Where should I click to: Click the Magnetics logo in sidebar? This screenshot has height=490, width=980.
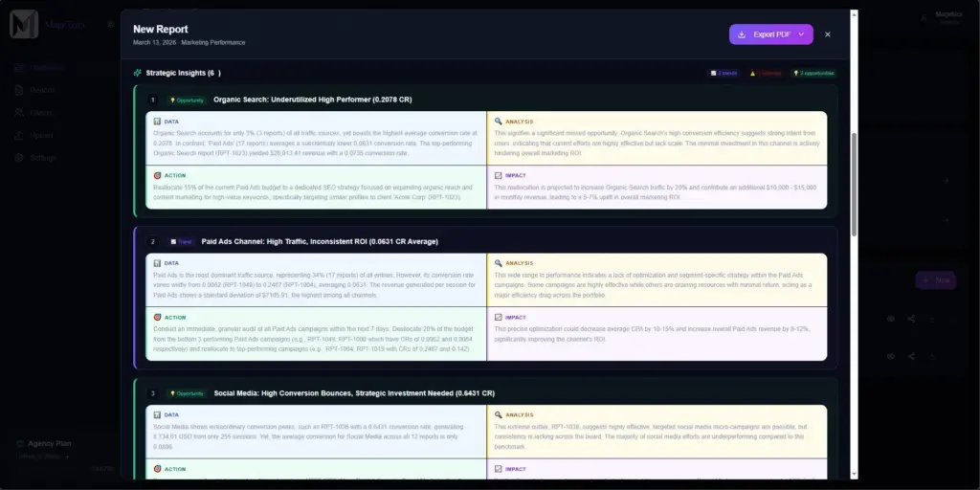(24, 24)
